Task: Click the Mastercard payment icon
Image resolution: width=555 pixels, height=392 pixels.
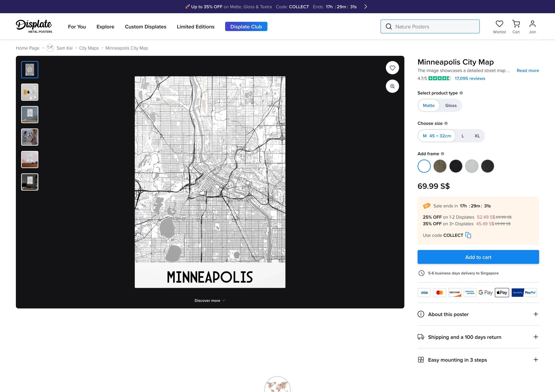Action: [x=439, y=293]
